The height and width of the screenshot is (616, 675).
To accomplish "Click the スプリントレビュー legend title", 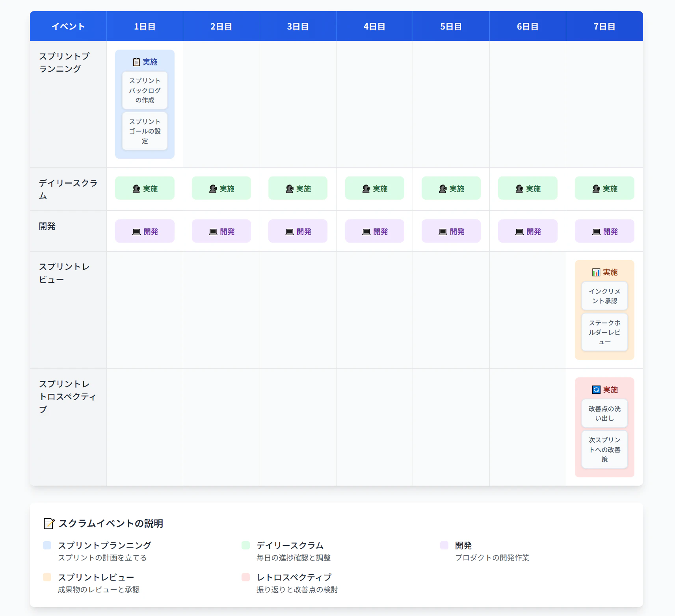I will click(x=96, y=577).
